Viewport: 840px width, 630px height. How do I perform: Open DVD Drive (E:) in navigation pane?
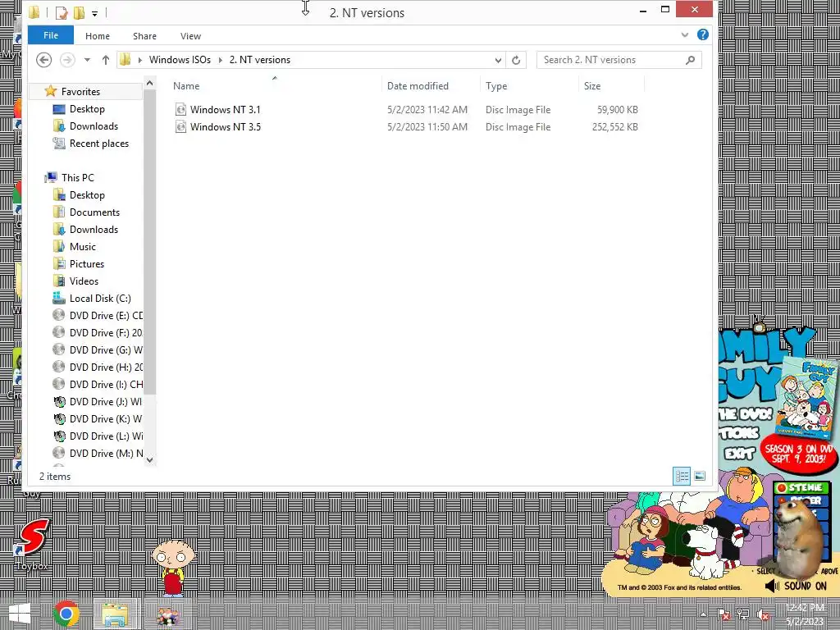(106, 315)
